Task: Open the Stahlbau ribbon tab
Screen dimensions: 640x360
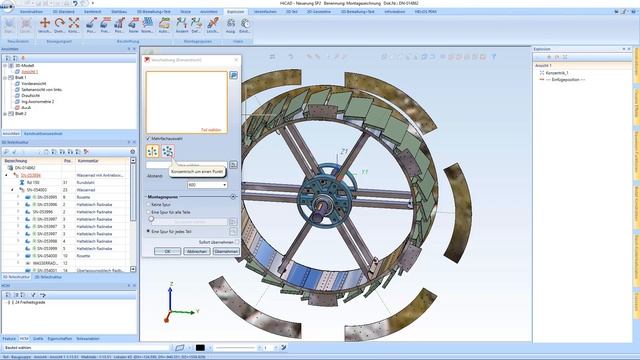Action: pyautogui.click(x=119, y=12)
